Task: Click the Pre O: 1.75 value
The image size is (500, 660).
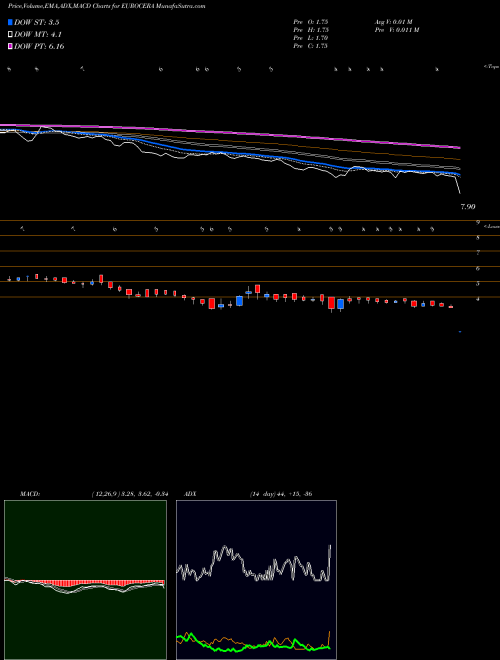Action: [x=311, y=22]
